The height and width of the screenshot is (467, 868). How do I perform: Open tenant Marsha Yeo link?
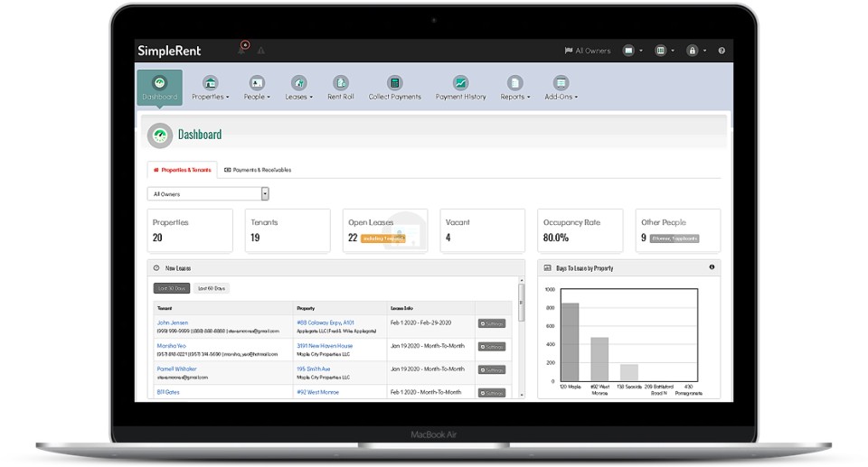pos(171,346)
